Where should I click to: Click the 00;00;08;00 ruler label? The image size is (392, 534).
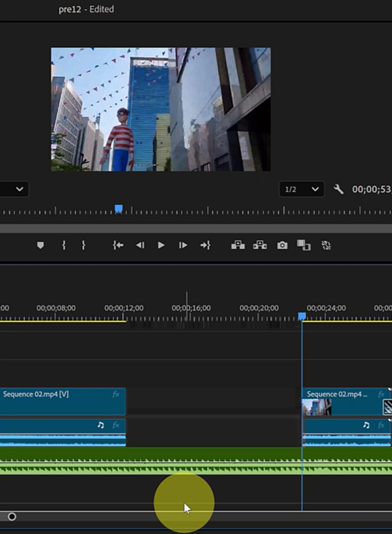pos(56,308)
